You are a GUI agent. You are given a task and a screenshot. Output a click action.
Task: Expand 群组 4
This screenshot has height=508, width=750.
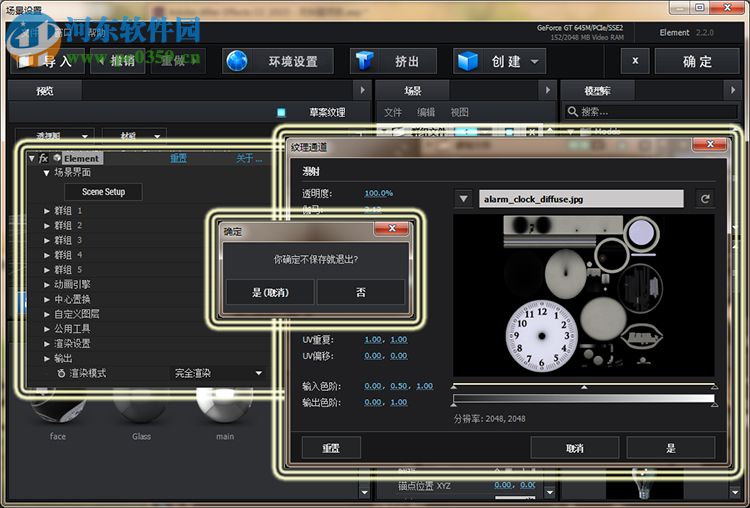pyautogui.click(x=46, y=255)
